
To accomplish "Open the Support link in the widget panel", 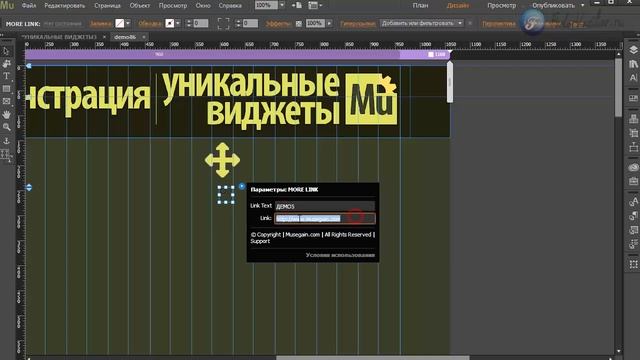I will point(260,241).
